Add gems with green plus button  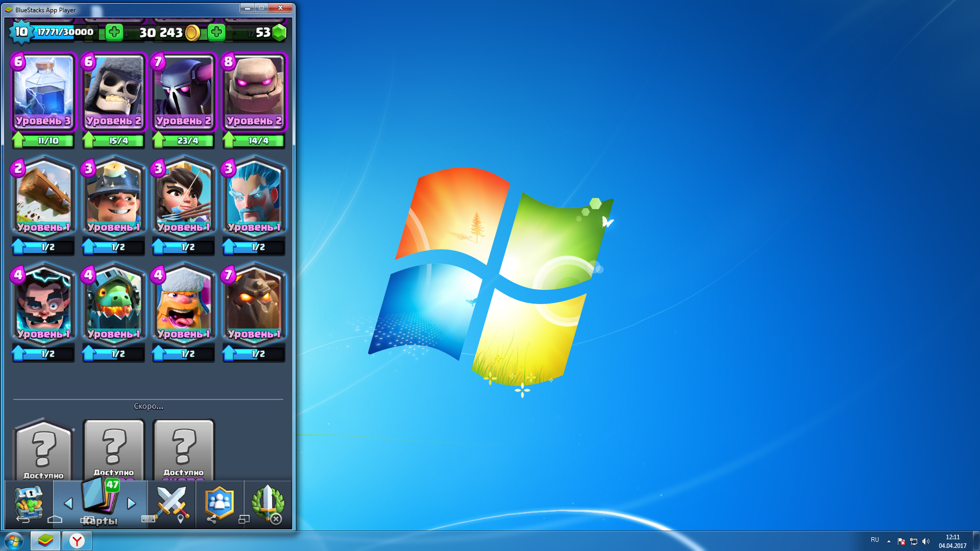[216, 32]
